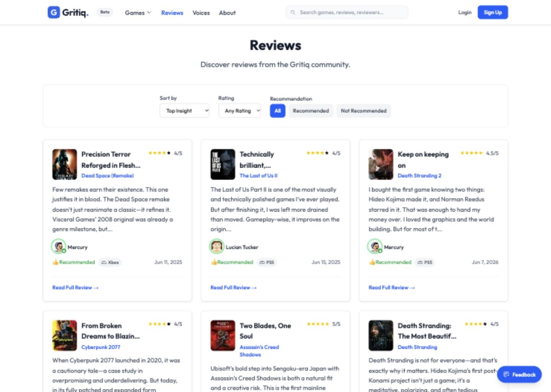This screenshot has width=551, height=392.
Task: Click the Beta badge beside the logo
Action: click(105, 12)
